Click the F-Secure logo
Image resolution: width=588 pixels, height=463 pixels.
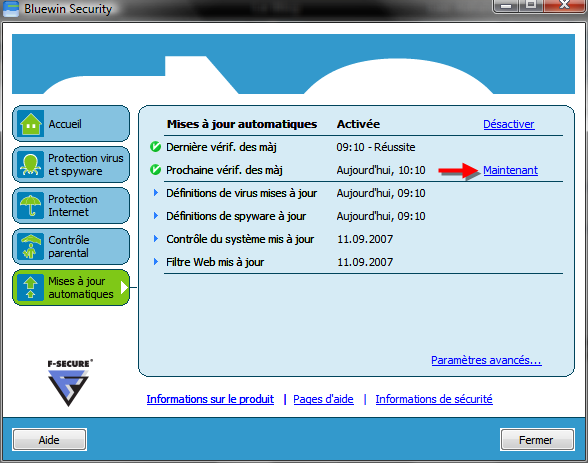tap(69, 383)
